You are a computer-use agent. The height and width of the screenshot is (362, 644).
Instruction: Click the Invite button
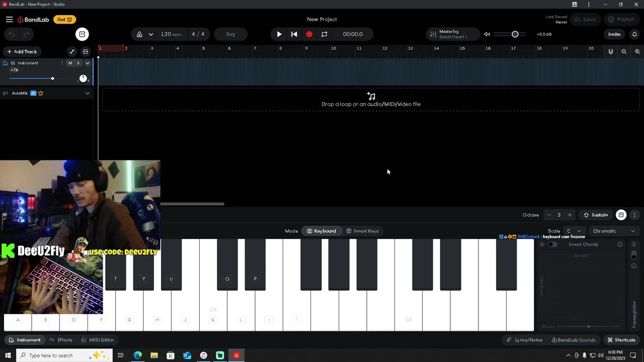[x=614, y=34]
